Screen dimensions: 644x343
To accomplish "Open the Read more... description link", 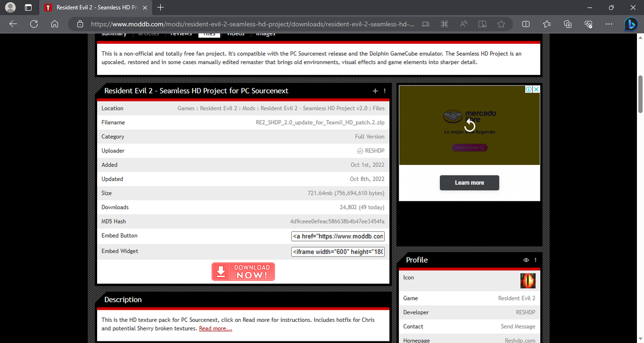I will [215, 328].
